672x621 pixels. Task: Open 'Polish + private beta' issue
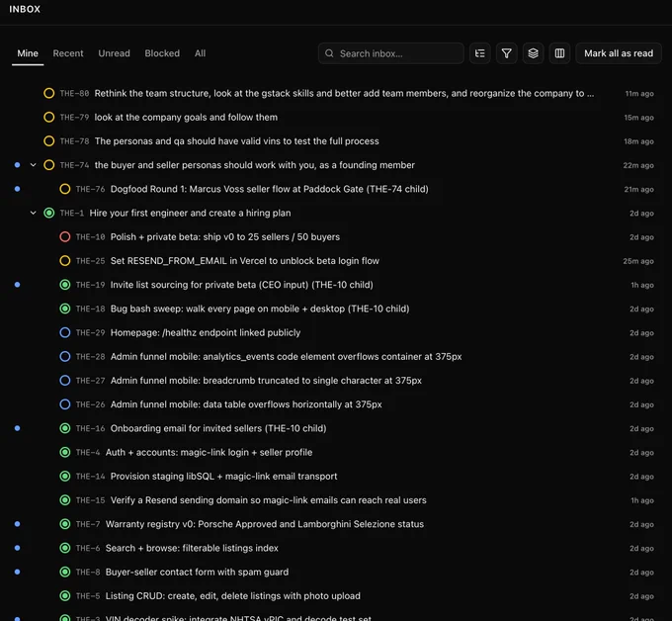tap(225, 237)
